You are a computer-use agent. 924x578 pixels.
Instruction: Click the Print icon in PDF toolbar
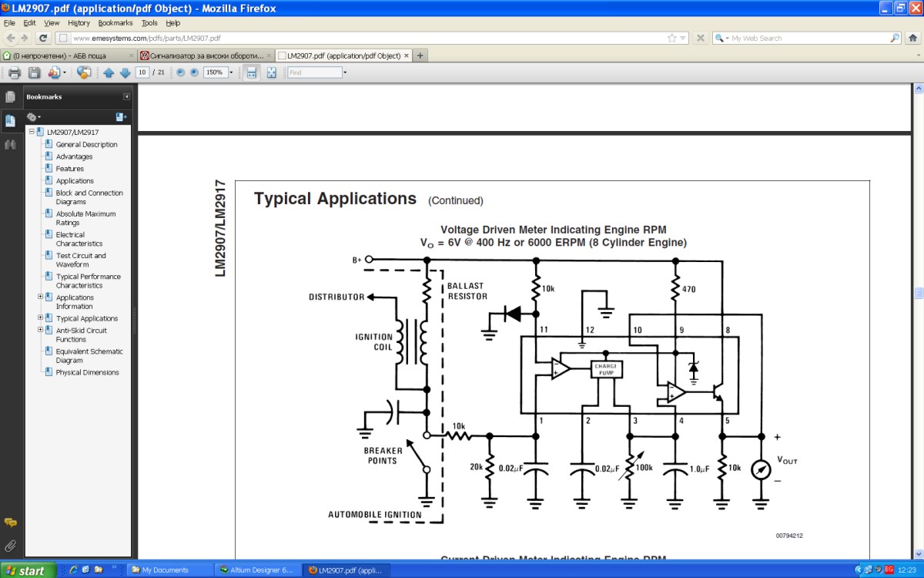point(14,72)
